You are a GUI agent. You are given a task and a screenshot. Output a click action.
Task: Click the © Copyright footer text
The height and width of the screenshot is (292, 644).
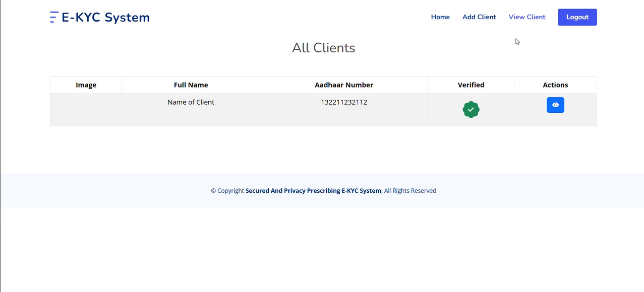[x=227, y=191]
